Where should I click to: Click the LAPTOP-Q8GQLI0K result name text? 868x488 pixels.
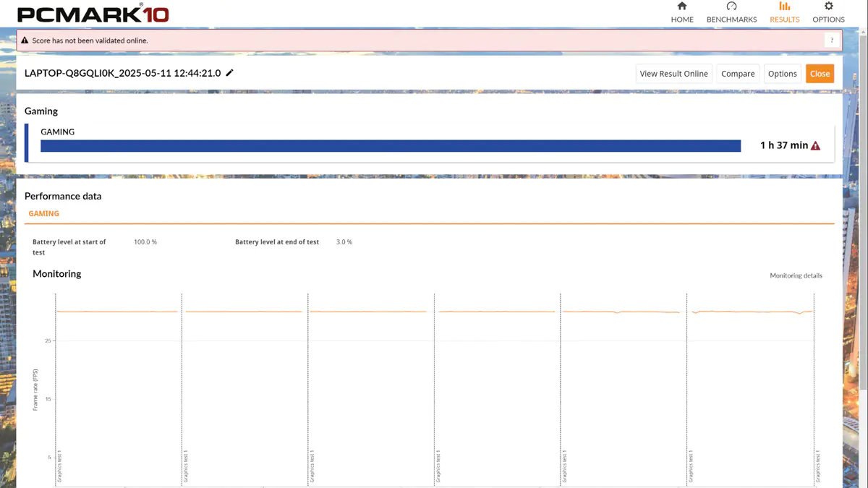(122, 73)
